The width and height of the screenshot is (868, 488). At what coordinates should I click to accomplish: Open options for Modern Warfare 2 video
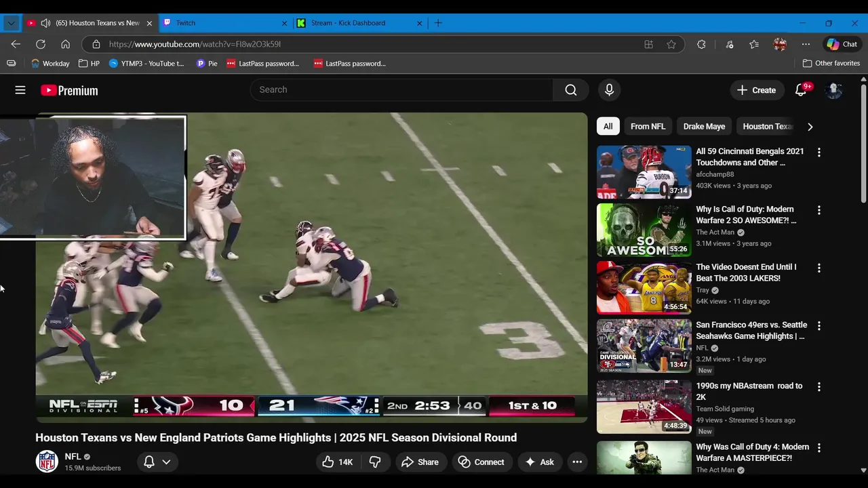click(818, 210)
